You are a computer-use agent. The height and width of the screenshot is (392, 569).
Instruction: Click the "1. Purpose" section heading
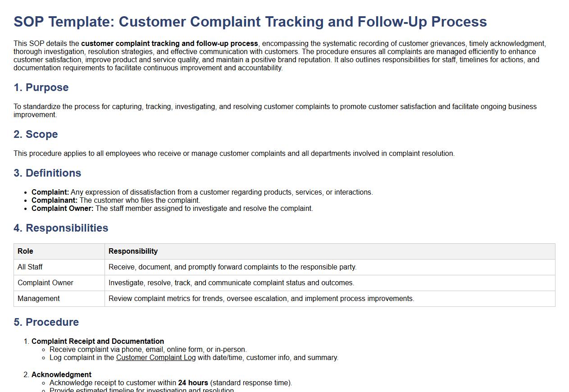pyautogui.click(x=41, y=87)
